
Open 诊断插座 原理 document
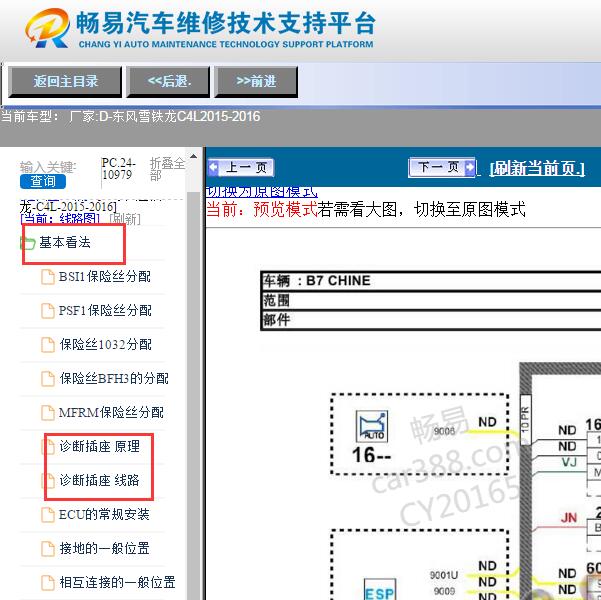[x=99, y=446]
